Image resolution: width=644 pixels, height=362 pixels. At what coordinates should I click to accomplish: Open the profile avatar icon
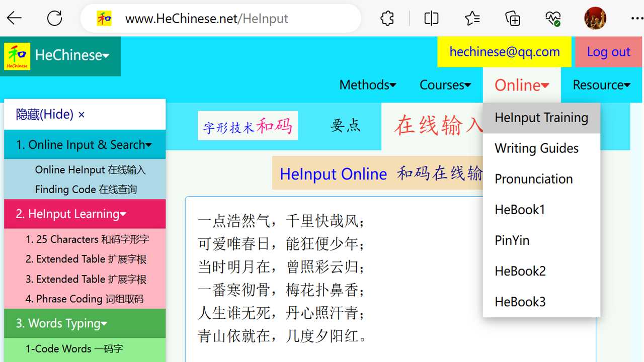pyautogui.click(x=595, y=18)
